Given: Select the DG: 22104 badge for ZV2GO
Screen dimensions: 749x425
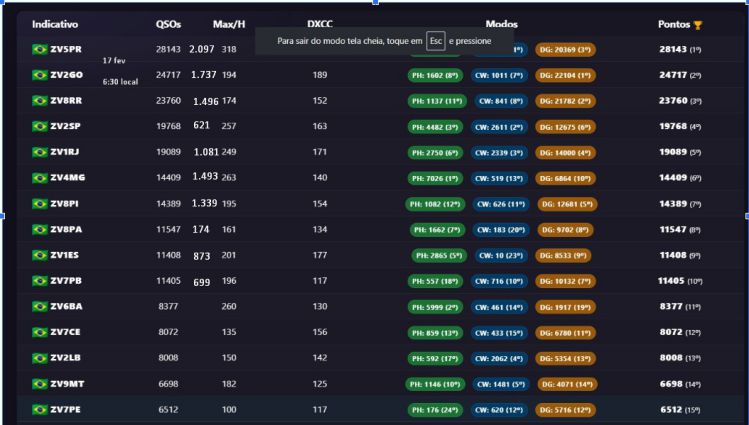Looking at the screenshot, I should click(x=566, y=75).
